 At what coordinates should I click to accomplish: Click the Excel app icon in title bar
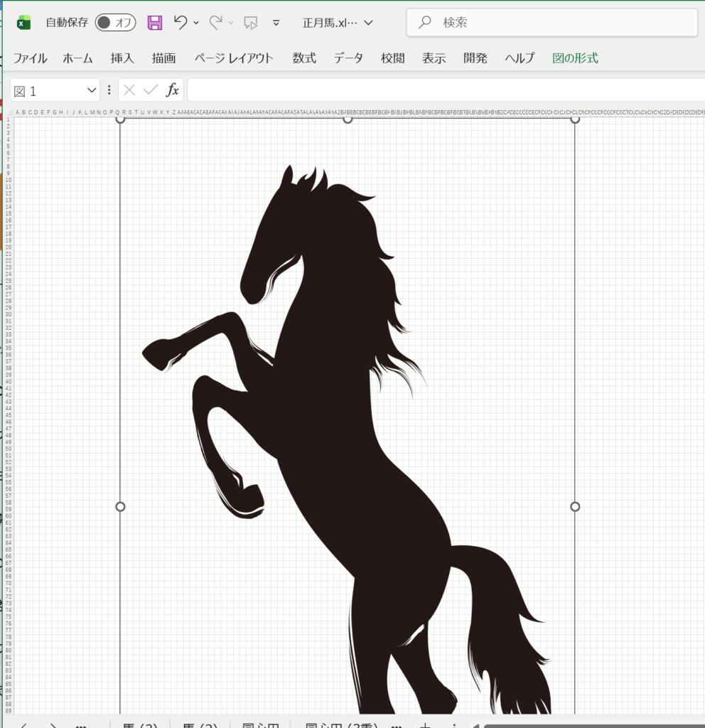[x=24, y=23]
